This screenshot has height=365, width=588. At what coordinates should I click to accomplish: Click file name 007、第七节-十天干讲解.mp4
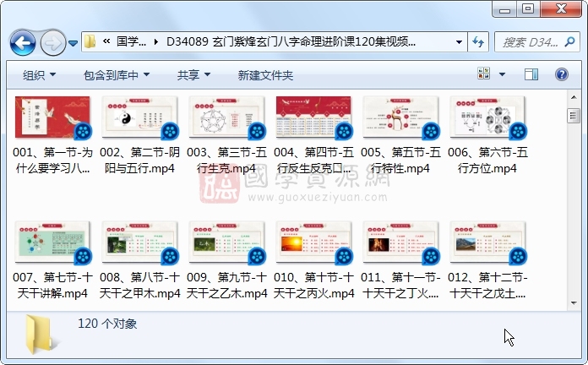(x=52, y=285)
